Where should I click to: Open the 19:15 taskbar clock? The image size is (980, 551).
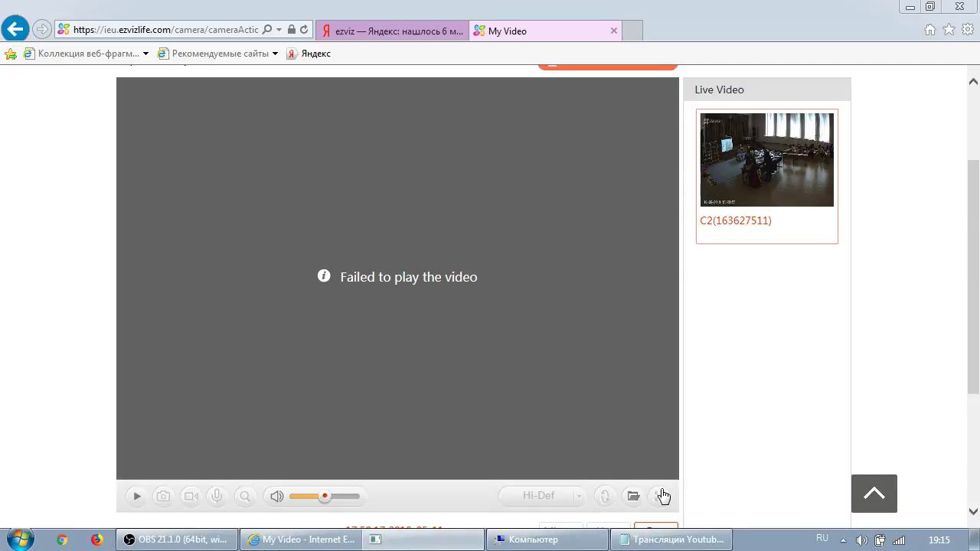point(939,540)
